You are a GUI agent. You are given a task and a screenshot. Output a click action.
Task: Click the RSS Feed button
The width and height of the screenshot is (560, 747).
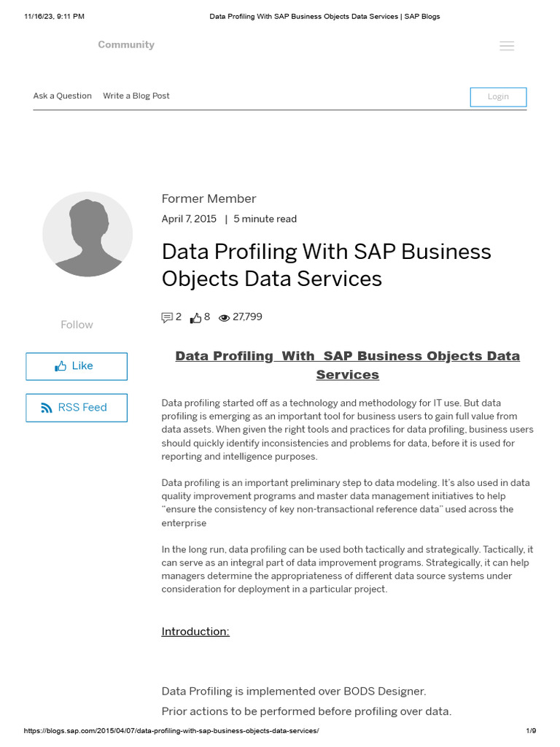pos(77,408)
